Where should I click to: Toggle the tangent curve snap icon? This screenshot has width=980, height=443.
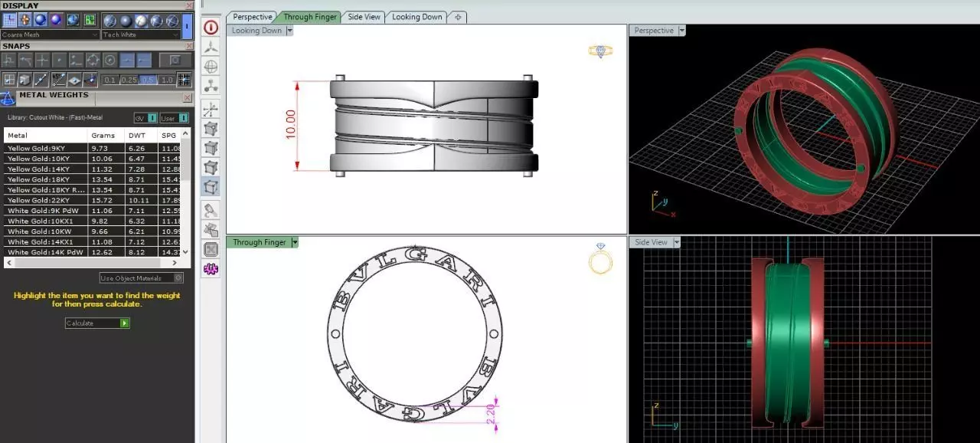click(x=25, y=60)
